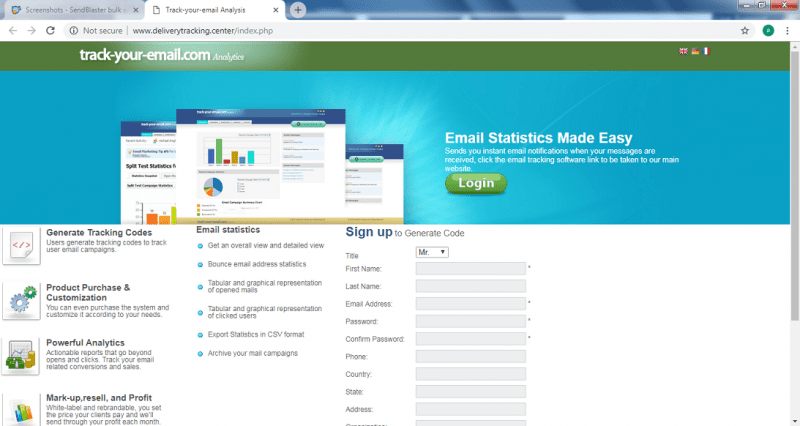Click the page vertical scrollbar thumb
Screen dimensions: 800x426
pos(794,186)
